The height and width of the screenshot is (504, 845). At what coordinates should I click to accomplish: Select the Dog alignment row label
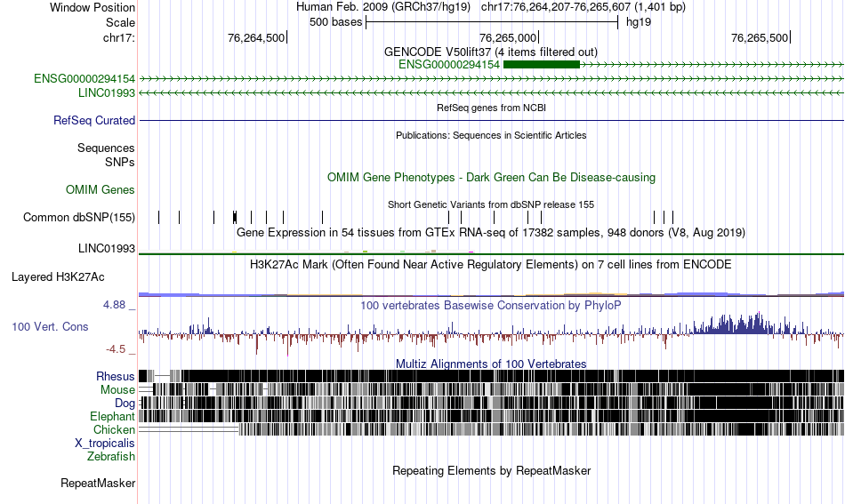pyautogui.click(x=125, y=404)
